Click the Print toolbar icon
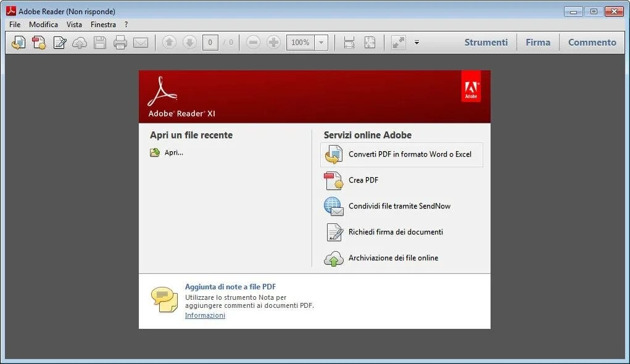 click(120, 42)
